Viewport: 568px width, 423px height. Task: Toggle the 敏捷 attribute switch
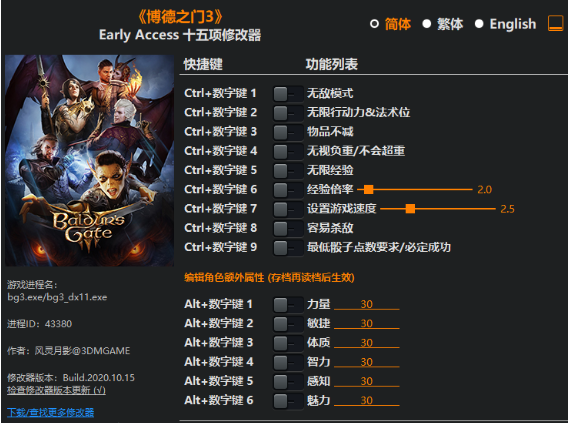[288, 324]
